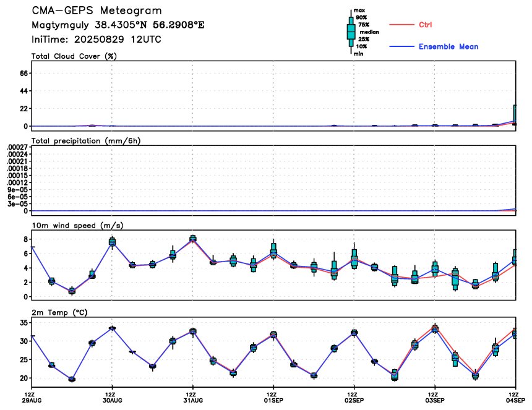Click the '3e-05' precipitation axis value

pyautogui.click(x=18, y=204)
